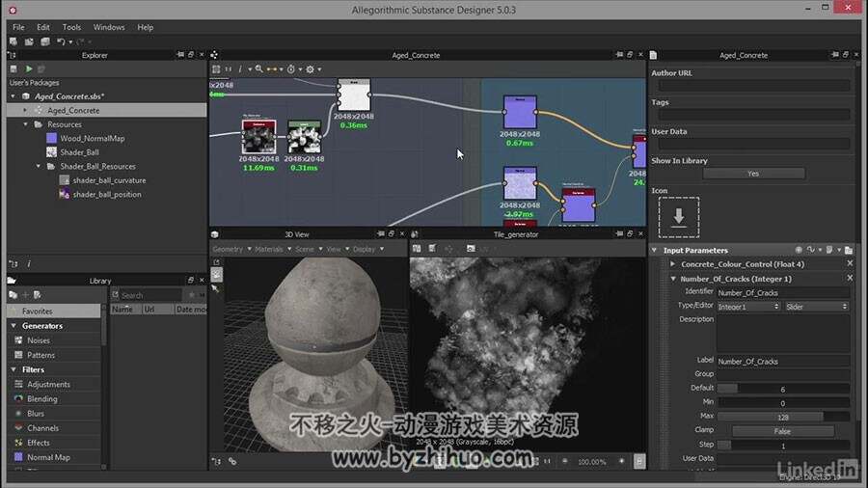
Task: Collapse the Generators category in Library
Action: (x=14, y=326)
